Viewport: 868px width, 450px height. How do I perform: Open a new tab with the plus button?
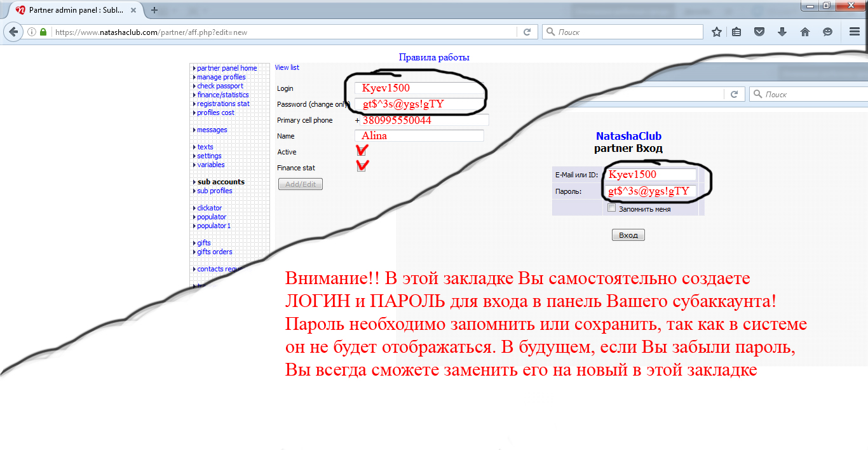coord(154,10)
